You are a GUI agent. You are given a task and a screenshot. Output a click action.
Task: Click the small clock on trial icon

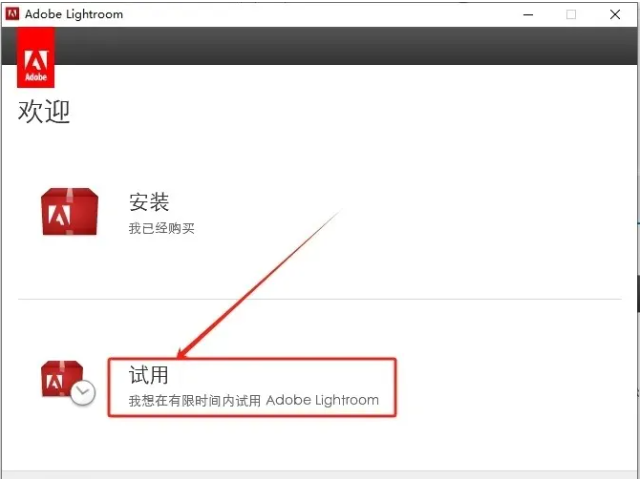click(x=83, y=393)
